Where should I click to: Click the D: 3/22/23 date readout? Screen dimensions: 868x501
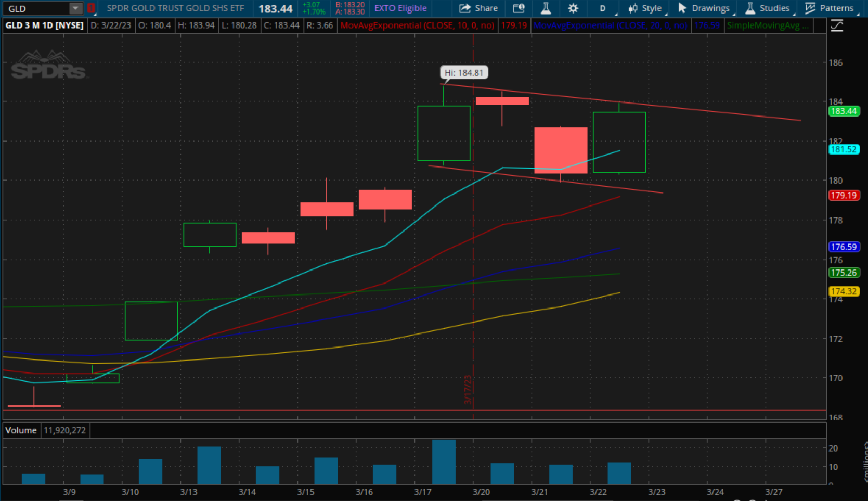(111, 25)
